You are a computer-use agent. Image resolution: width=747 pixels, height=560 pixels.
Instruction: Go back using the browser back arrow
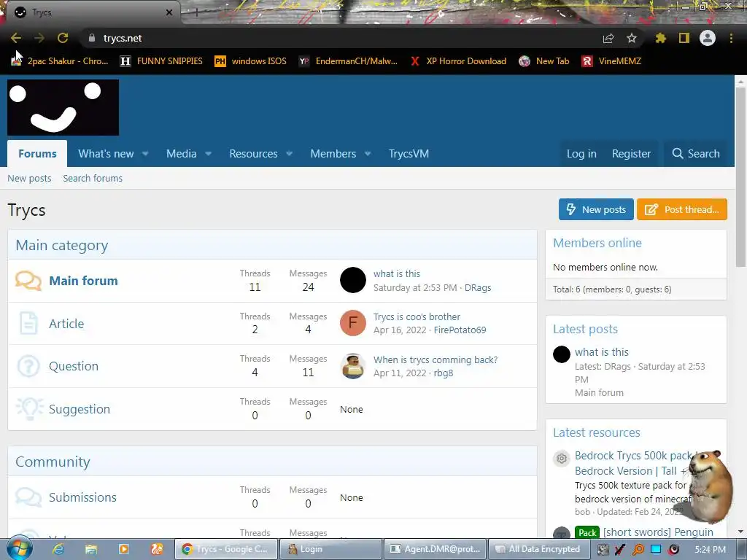pyautogui.click(x=16, y=38)
